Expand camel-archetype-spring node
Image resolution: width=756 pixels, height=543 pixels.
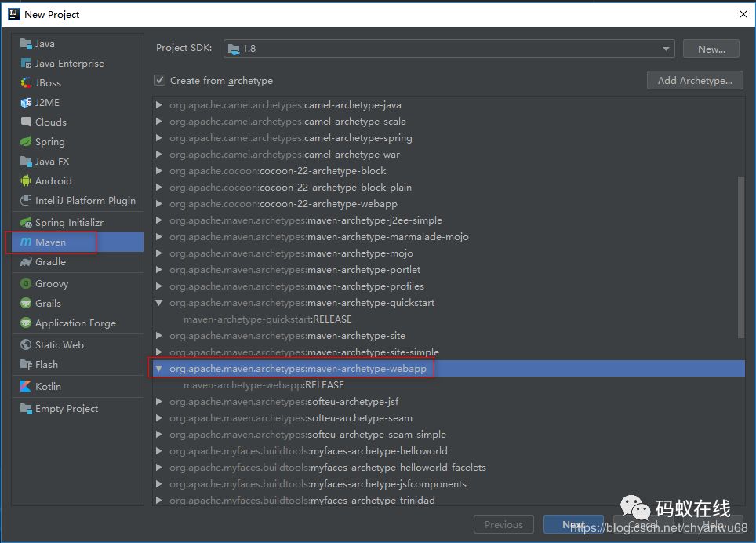click(x=158, y=138)
